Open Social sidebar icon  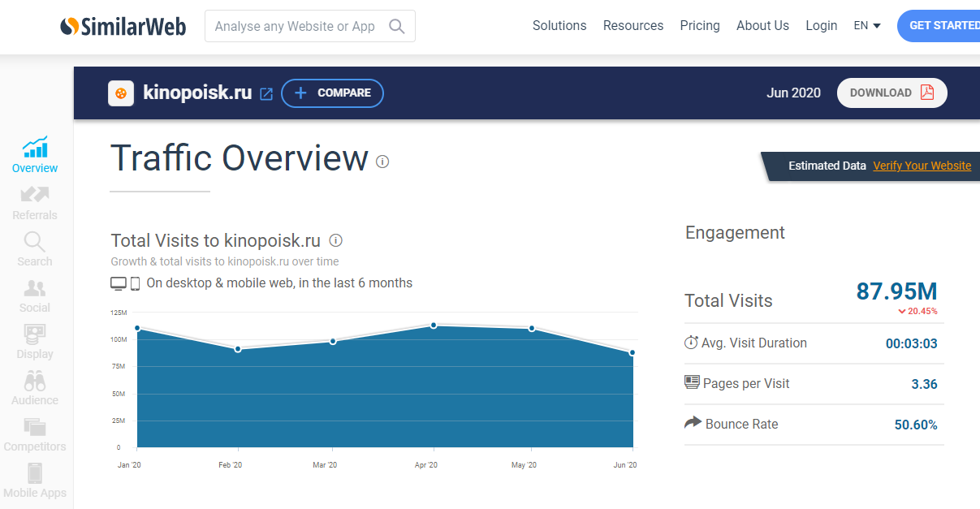(x=35, y=288)
